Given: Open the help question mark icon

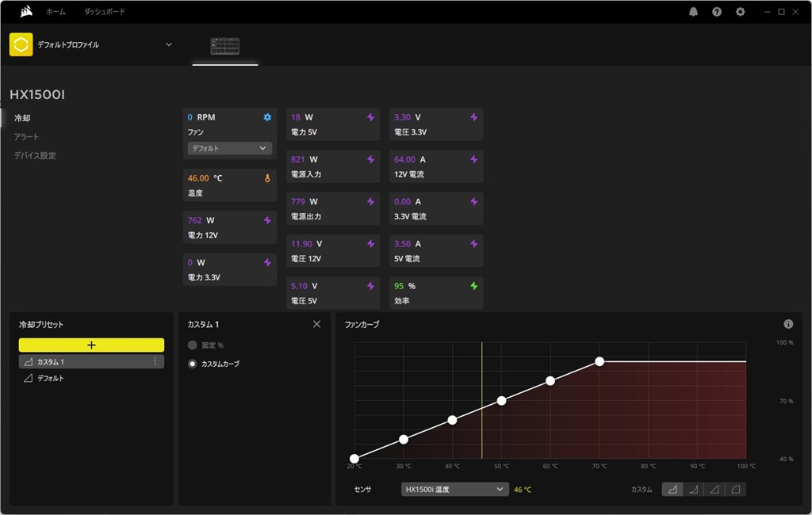Looking at the screenshot, I should (717, 11).
